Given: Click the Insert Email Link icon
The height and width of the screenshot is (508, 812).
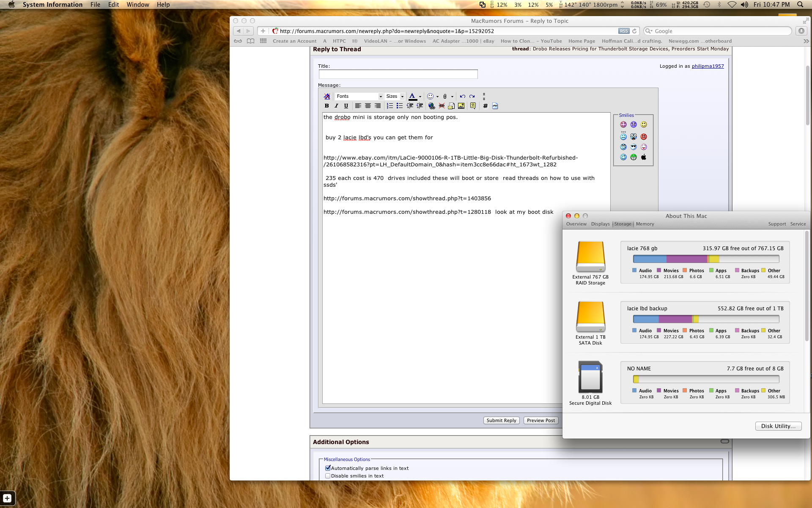Looking at the screenshot, I should tap(451, 106).
